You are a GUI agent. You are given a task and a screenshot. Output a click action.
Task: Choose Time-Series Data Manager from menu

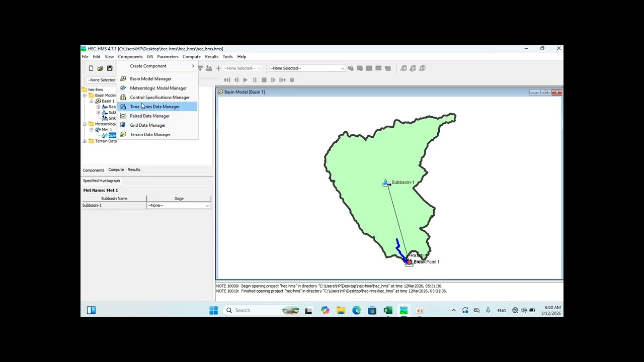coord(157,107)
